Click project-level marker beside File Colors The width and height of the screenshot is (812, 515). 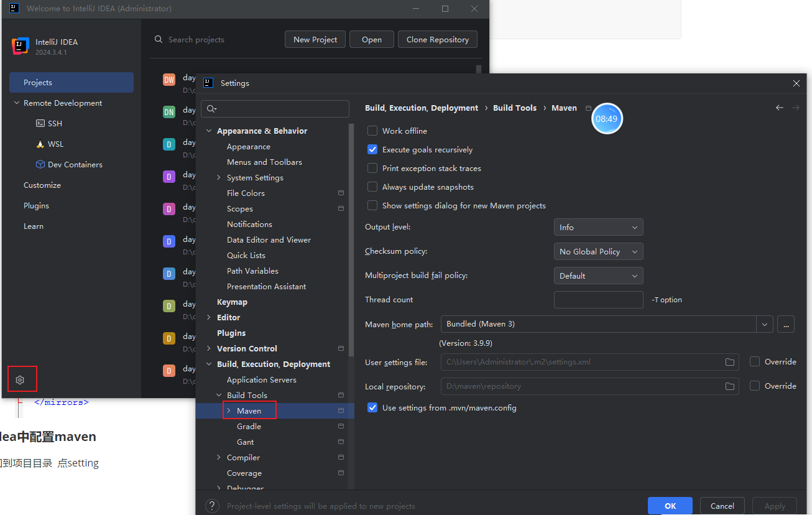click(x=341, y=193)
